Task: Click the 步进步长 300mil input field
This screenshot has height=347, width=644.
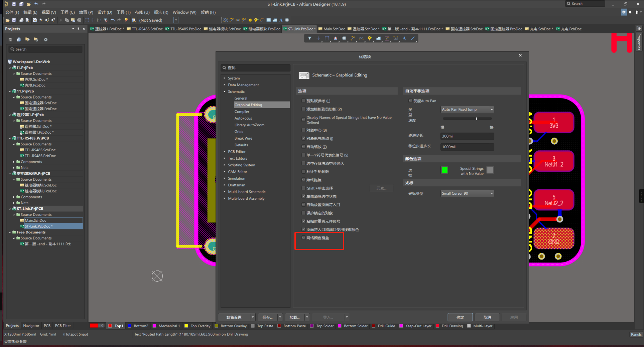Action: tap(467, 136)
